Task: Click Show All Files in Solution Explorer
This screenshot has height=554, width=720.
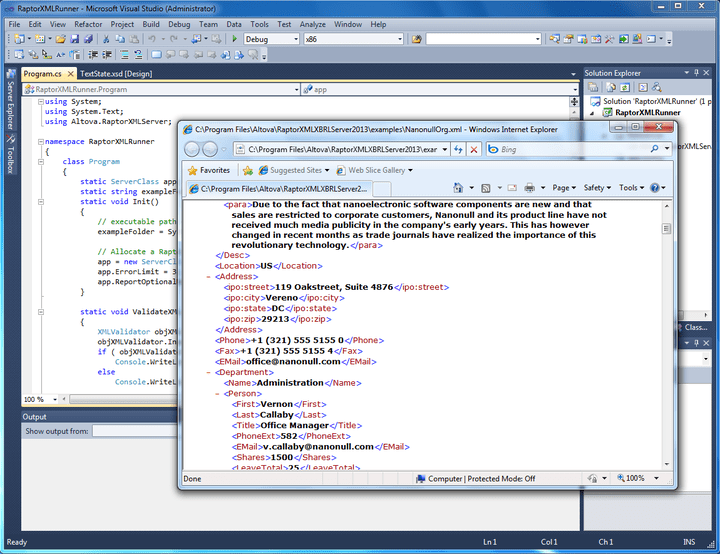Action: tap(611, 87)
